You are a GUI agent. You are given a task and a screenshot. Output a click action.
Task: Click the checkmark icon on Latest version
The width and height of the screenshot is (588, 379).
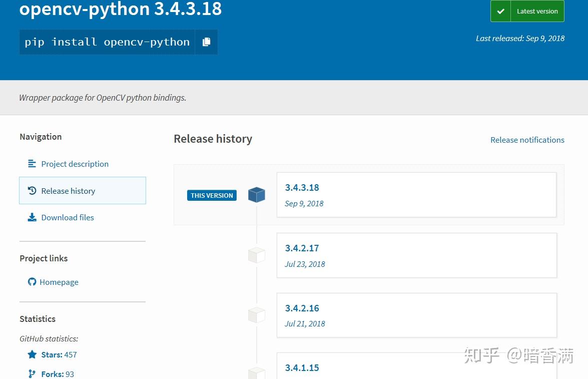pyautogui.click(x=500, y=11)
